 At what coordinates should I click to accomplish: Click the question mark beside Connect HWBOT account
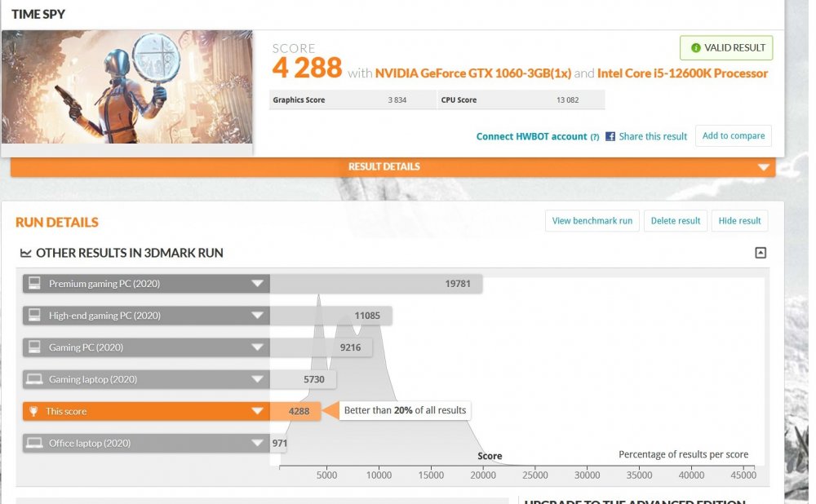tap(595, 136)
